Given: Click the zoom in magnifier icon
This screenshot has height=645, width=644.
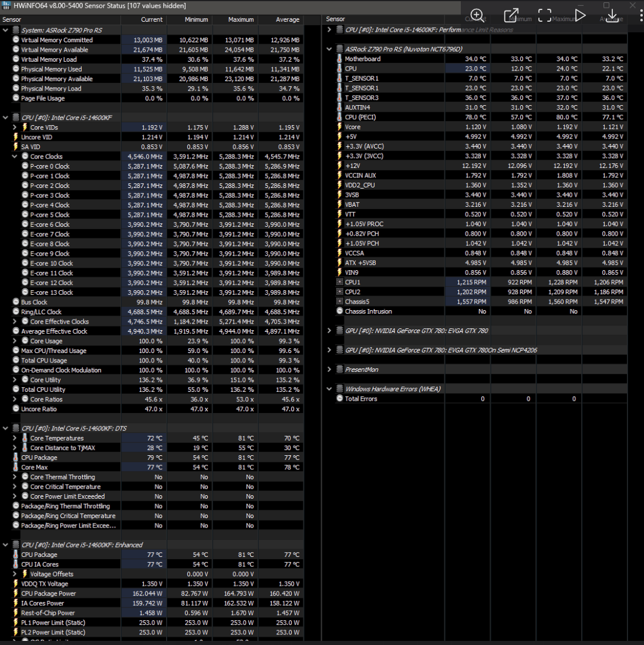Looking at the screenshot, I should click(477, 15).
